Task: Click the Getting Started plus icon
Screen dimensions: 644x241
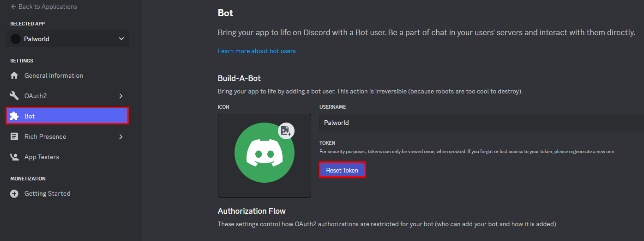Action: (x=15, y=193)
